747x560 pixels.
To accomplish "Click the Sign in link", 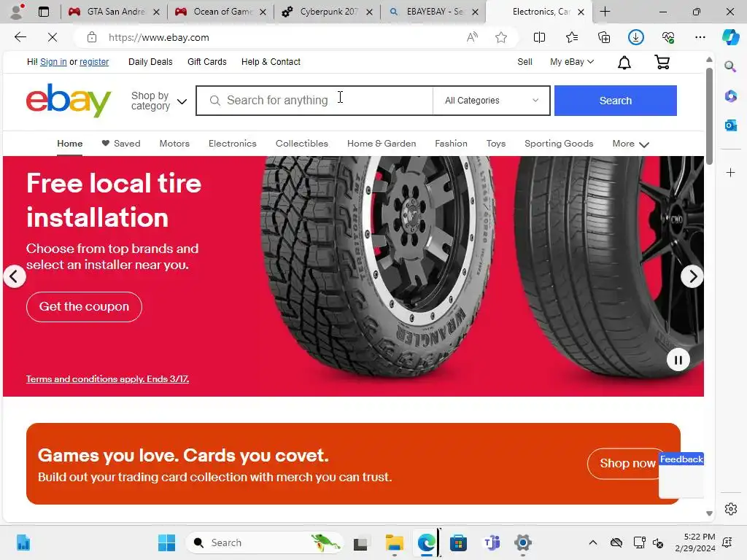I will [53, 62].
